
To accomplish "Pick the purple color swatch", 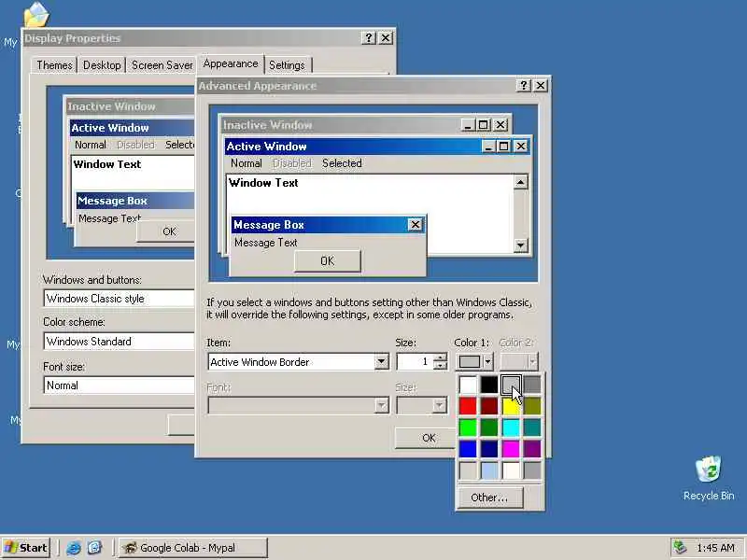I will pos(532,449).
